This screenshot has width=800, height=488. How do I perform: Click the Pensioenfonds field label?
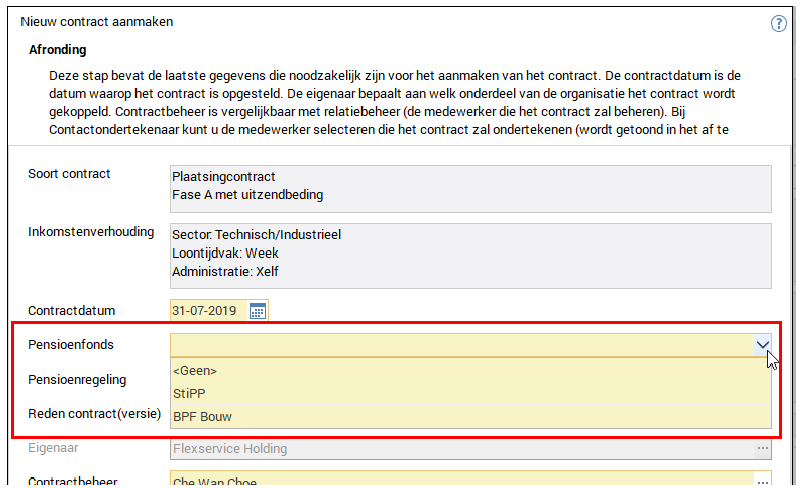click(71, 345)
